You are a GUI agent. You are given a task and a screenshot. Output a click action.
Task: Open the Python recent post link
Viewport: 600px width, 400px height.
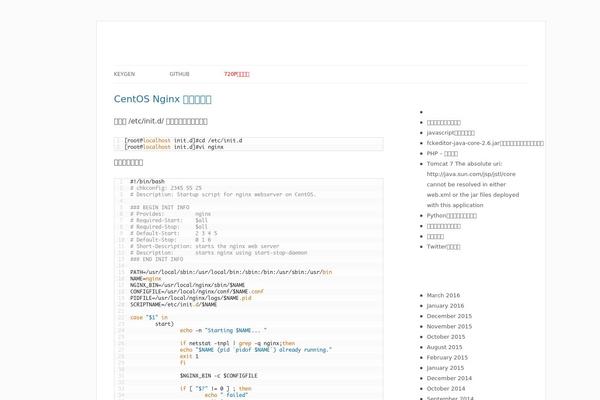(x=452, y=215)
